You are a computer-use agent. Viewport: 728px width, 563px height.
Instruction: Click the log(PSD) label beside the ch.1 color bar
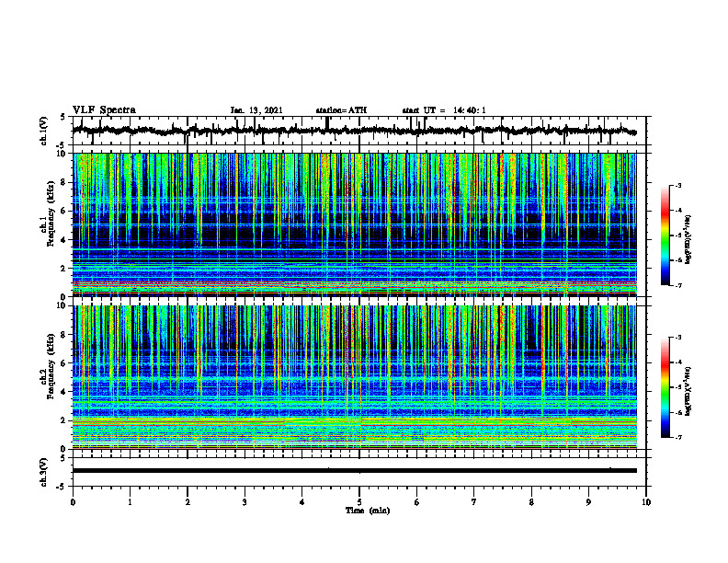(688, 240)
